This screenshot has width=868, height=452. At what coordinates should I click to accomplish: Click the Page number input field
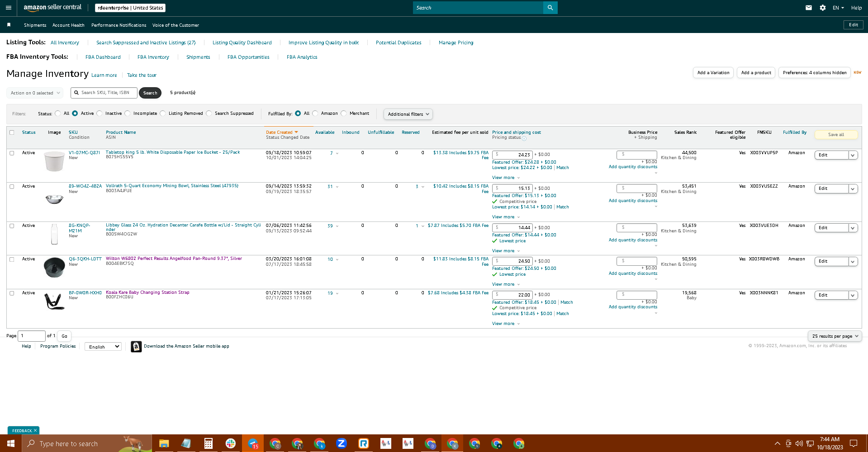(32, 336)
